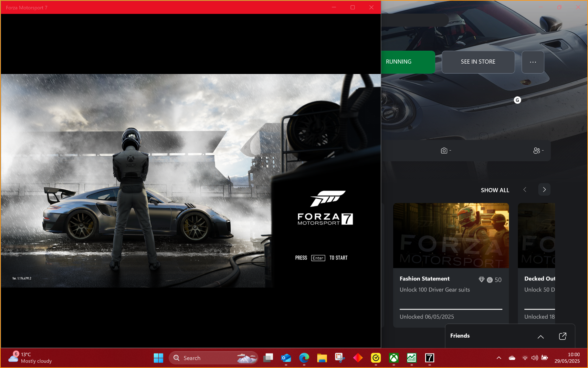The width and height of the screenshot is (588, 368).
Task: Click the rare achievement diamond icon on Fashion Statement
Action: 481,279
